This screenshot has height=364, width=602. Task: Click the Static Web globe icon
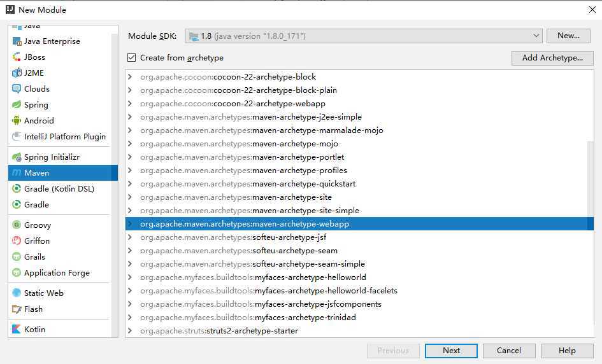click(17, 293)
